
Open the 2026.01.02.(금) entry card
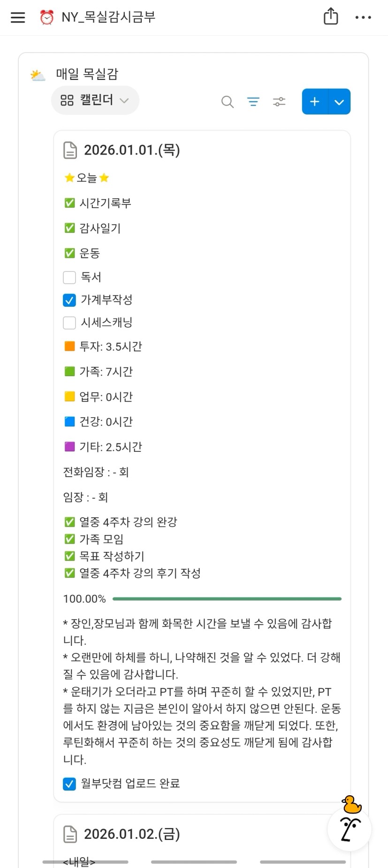pos(132,834)
